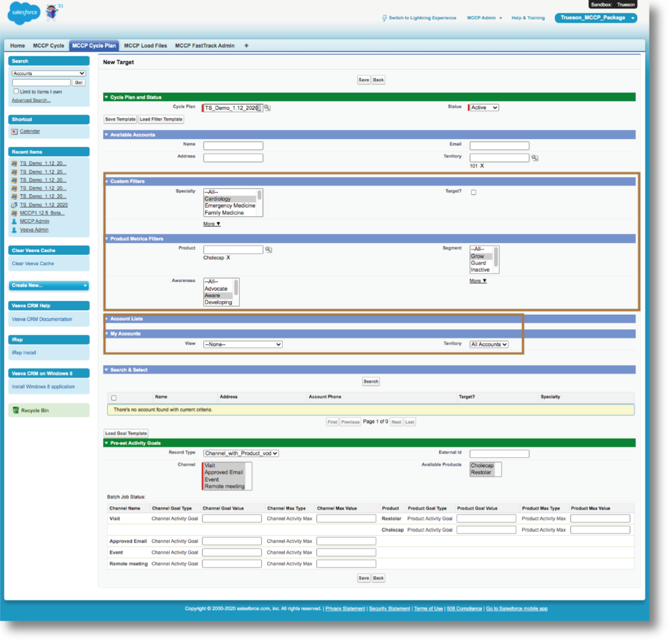The width and height of the screenshot is (669, 644).
Task: Click the Go! search button
Action: (79, 83)
